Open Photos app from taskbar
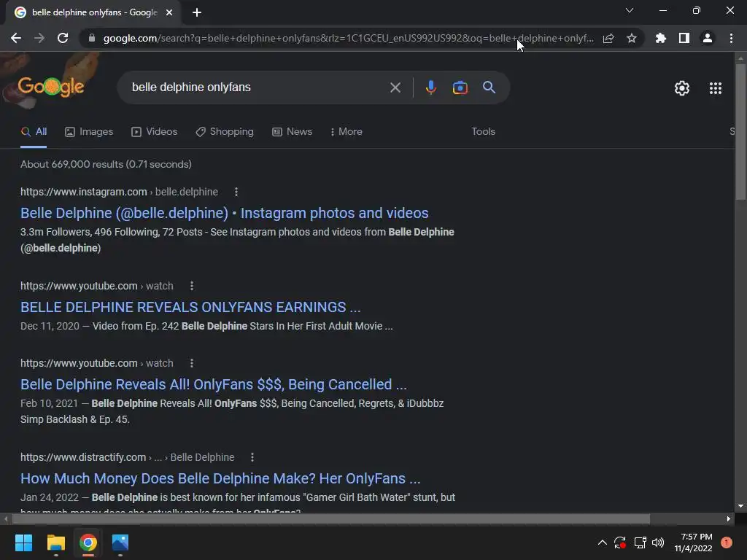 [x=120, y=542]
